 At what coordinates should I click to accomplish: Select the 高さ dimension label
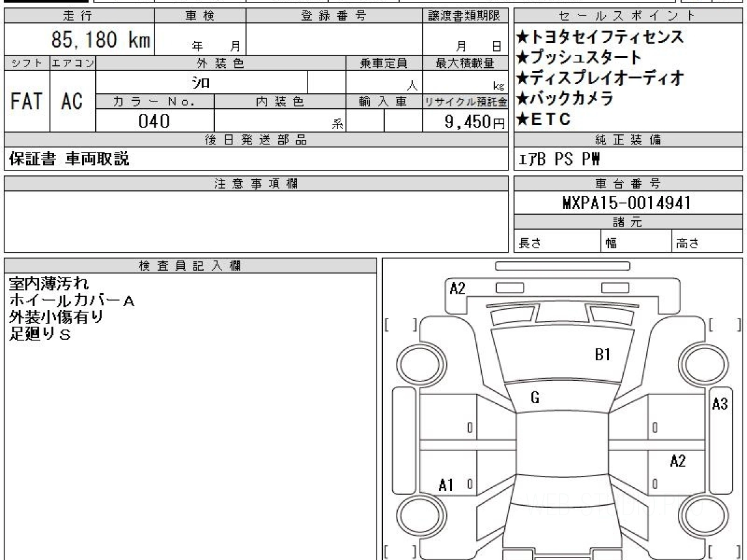click(687, 243)
